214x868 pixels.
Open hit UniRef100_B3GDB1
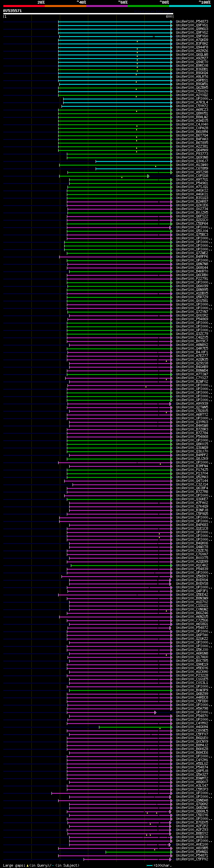(192, 69)
